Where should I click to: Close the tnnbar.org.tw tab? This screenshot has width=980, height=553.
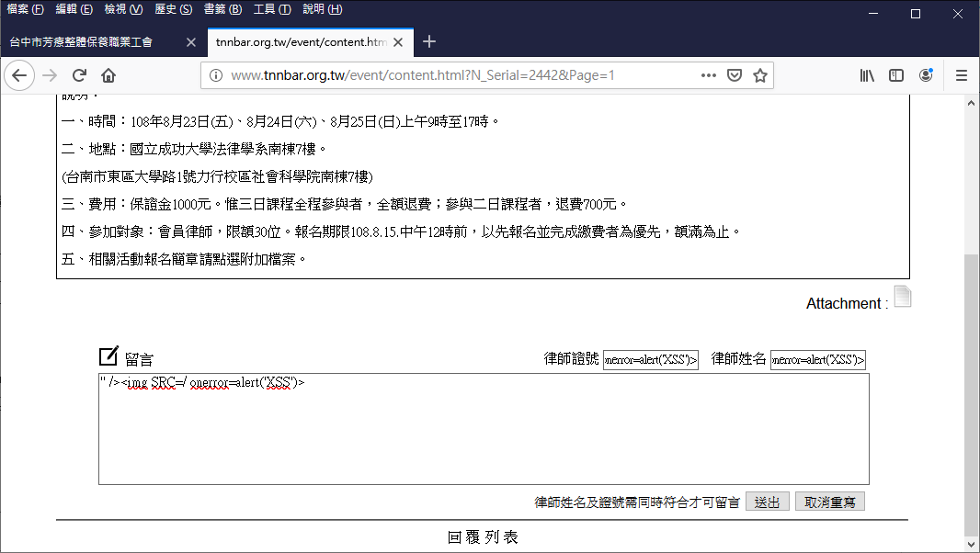tap(398, 42)
